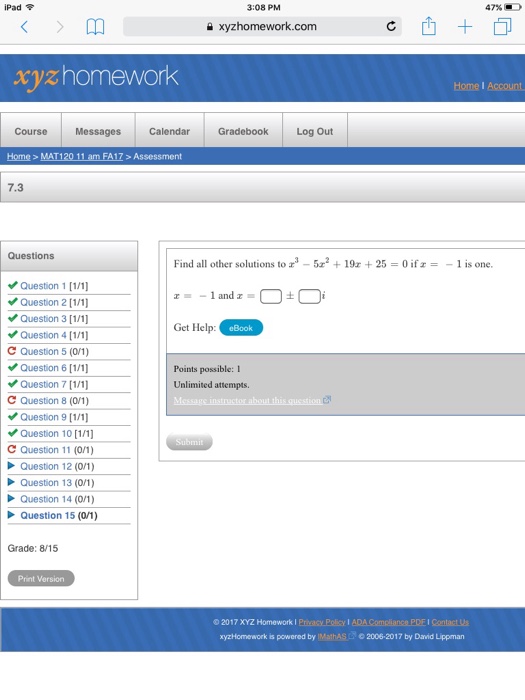The width and height of the screenshot is (525, 700).
Task: Open Question 7 in the list
Action: click(43, 384)
